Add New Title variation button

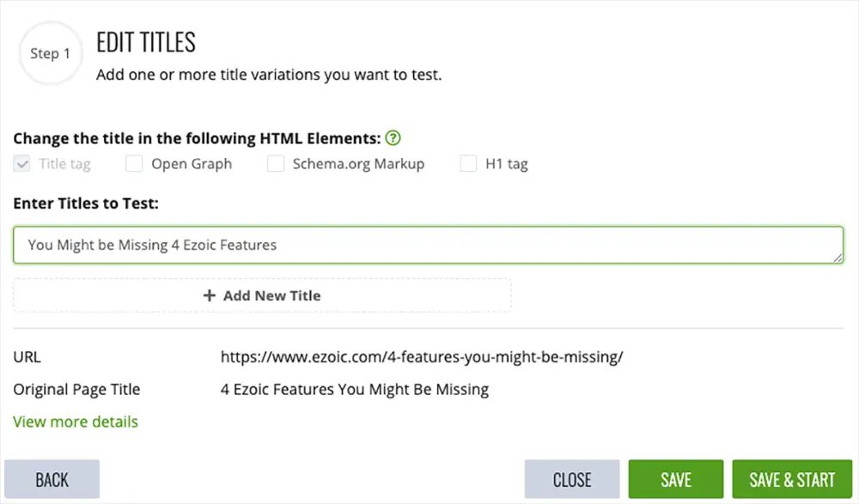pyautogui.click(x=262, y=296)
